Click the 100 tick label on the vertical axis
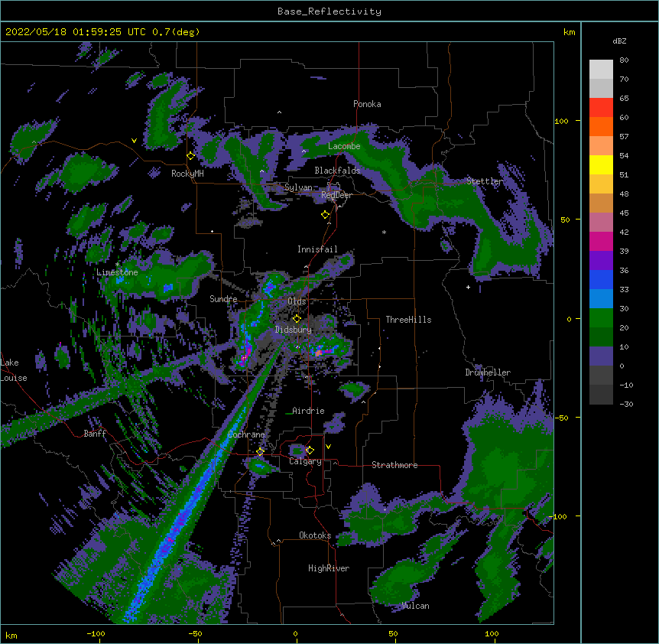Image resolution: width=659 pixels, height=644 pixels. coord(561,121)
